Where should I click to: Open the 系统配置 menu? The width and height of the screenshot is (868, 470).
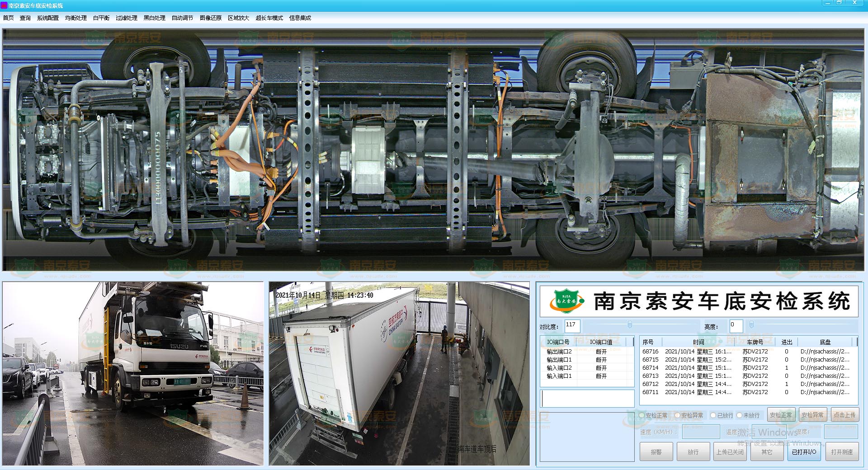[x=48, y=18]
